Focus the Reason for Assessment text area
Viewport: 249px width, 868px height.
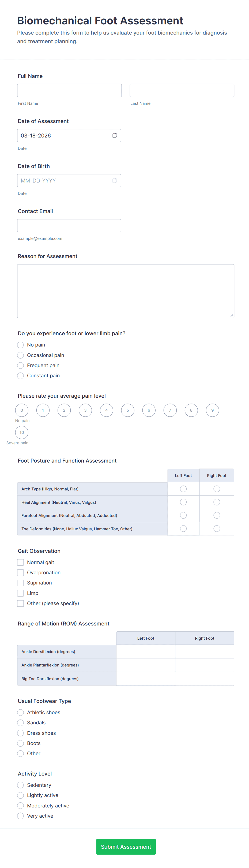[126, 291]
